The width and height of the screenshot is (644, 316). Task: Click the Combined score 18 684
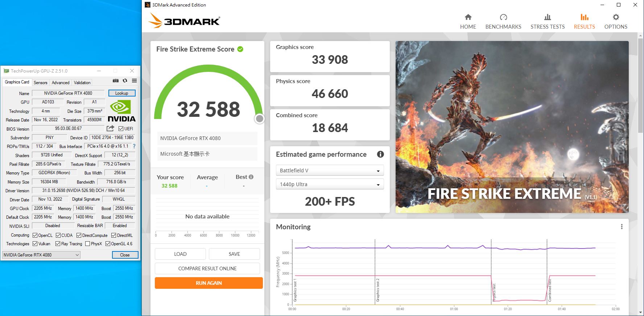(330, 128)
